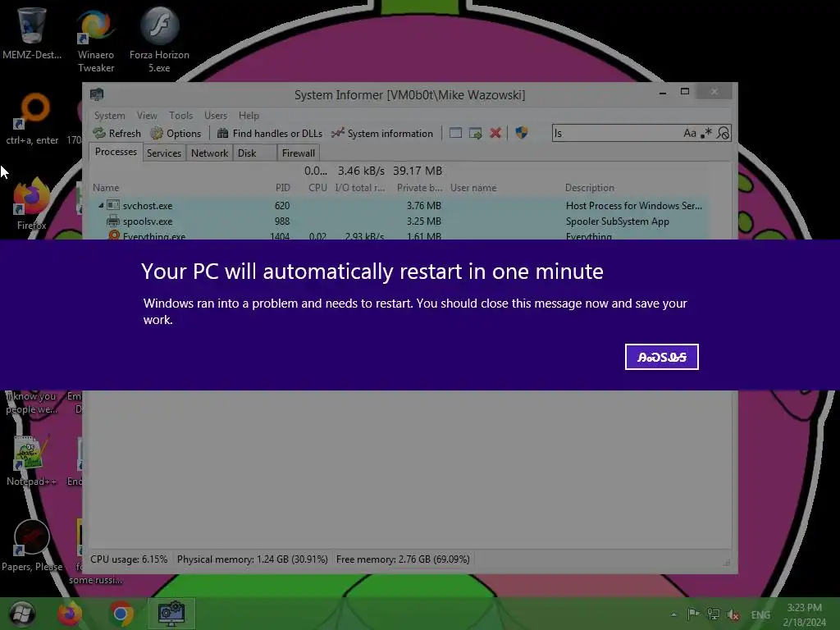Screen dimensions: 840x630
Task: Toggle regex search icon in search box
Action: [x=706, y=133]
